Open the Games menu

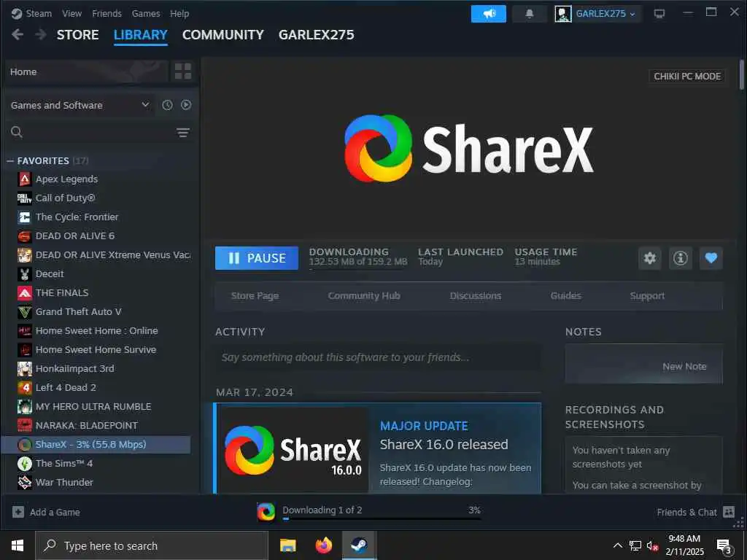[x=146, y=13]
